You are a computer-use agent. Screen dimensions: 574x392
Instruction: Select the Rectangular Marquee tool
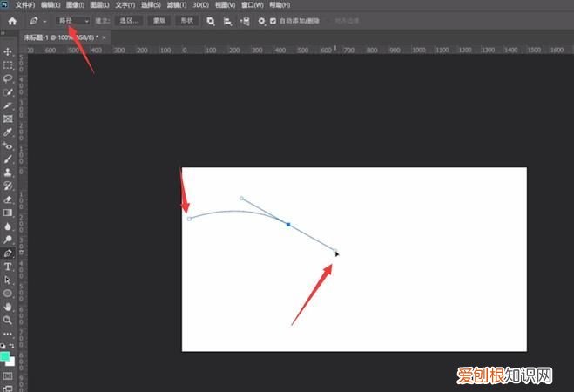coord(8,64)
